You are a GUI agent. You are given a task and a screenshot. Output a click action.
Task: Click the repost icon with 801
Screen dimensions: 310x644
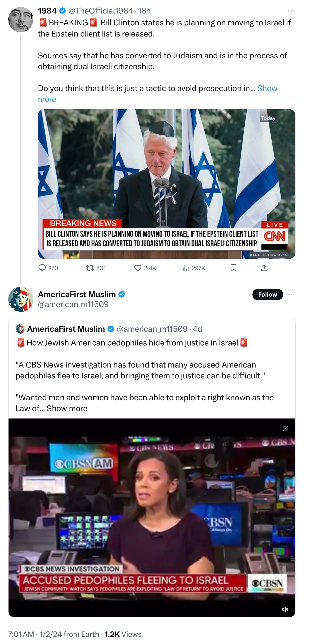click(90, 268)
